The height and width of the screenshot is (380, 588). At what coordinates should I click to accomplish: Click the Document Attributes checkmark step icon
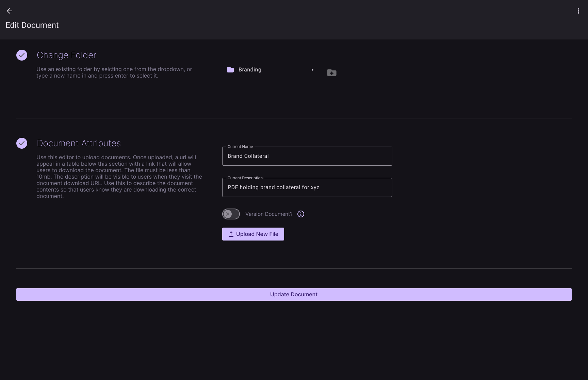click(22, 143)
